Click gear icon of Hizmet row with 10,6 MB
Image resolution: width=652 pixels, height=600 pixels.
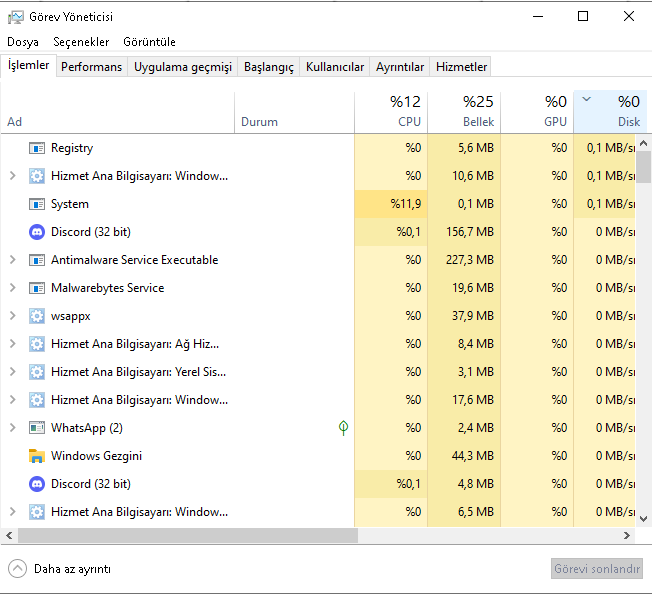(x=37, y=176)
